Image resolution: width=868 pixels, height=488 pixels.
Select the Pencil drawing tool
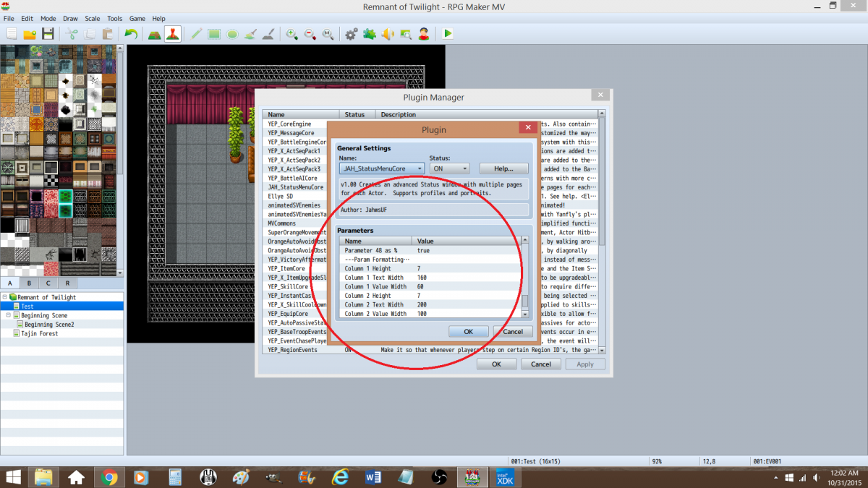pyautogui.click(x=196, y=34)
